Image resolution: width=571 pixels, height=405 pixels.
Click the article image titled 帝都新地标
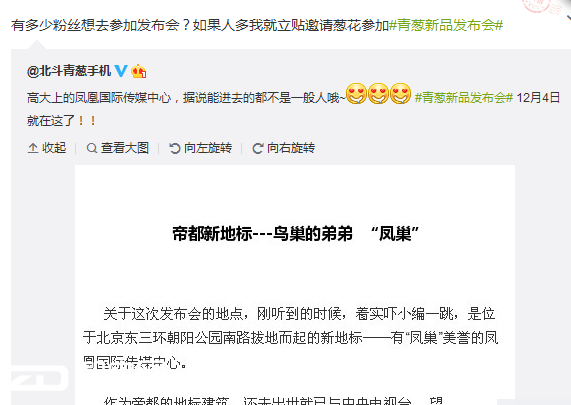[295, 285]
